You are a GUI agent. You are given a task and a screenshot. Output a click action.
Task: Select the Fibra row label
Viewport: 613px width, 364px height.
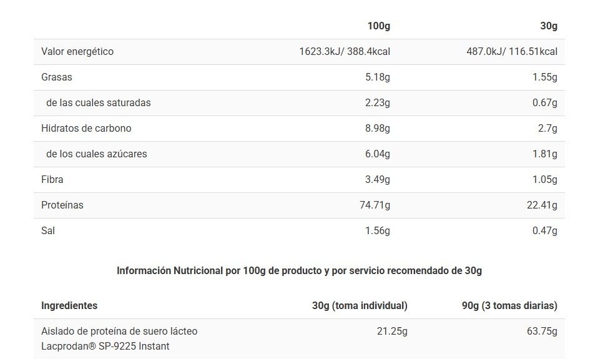point(52,180)
